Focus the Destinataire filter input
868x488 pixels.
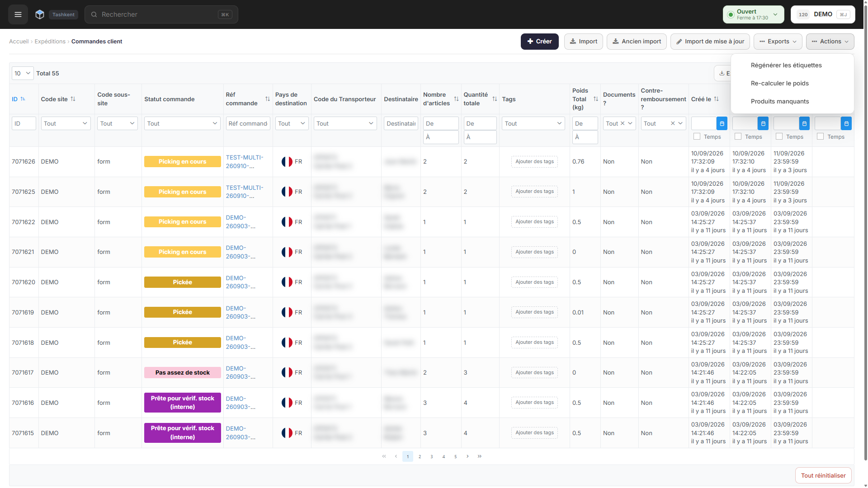coord(401,123)
